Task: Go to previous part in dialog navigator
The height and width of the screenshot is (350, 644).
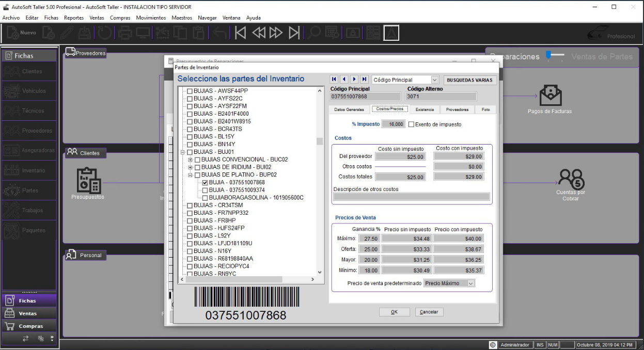Action: point(344,79)
